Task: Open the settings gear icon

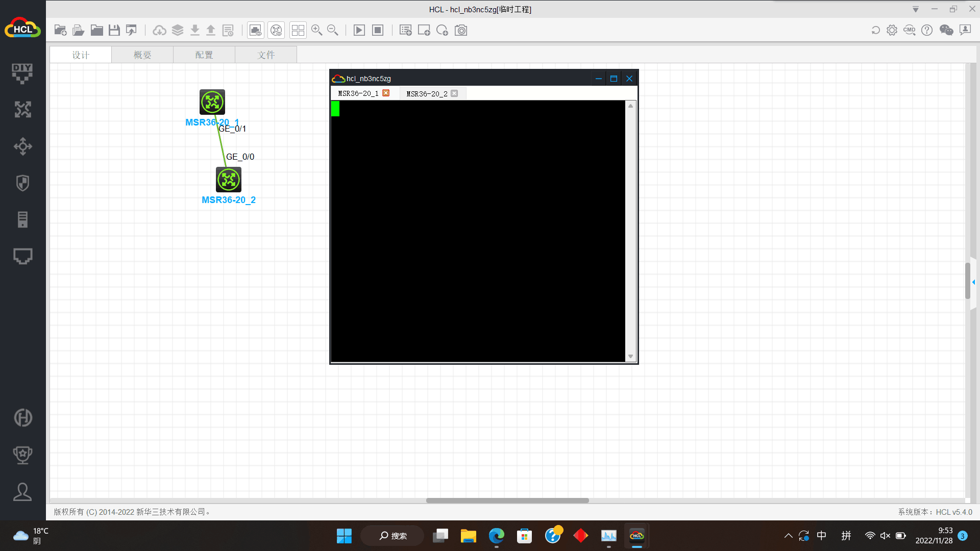Action: (892, 31)
